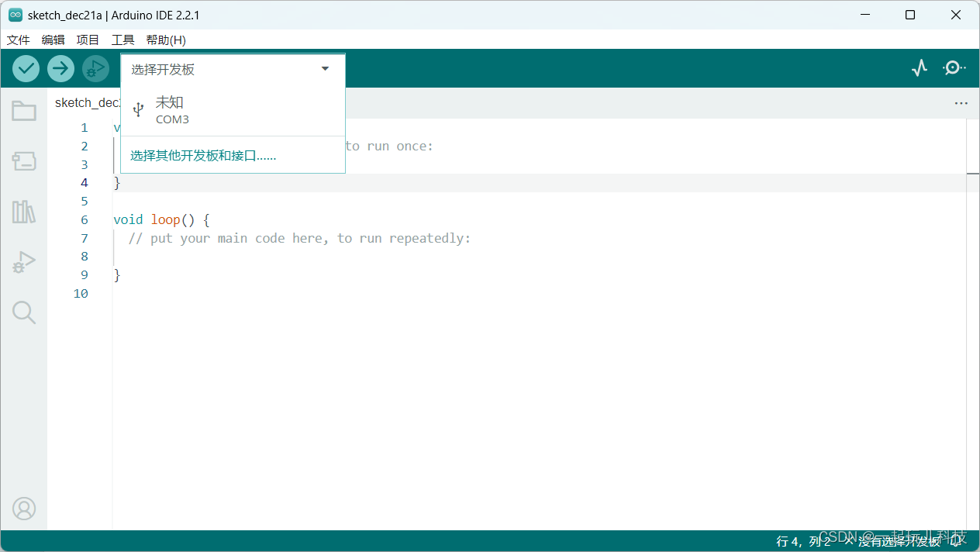Open the 文件 menu
980x552 pixels.
(19, 40)
